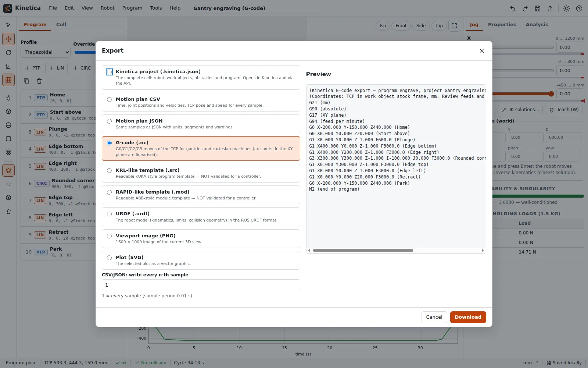588x368 pixels.
Task: Click the Download button
Action: coord(468,317)
